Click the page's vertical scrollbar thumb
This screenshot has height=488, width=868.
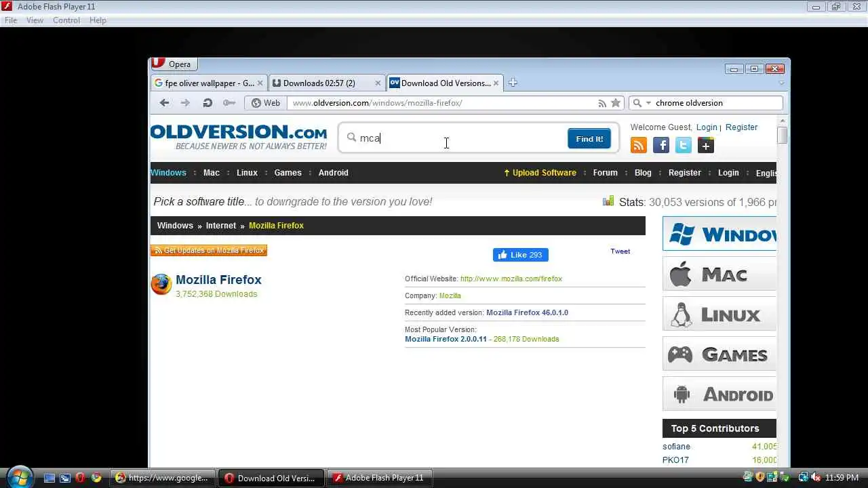coord(782,135)
